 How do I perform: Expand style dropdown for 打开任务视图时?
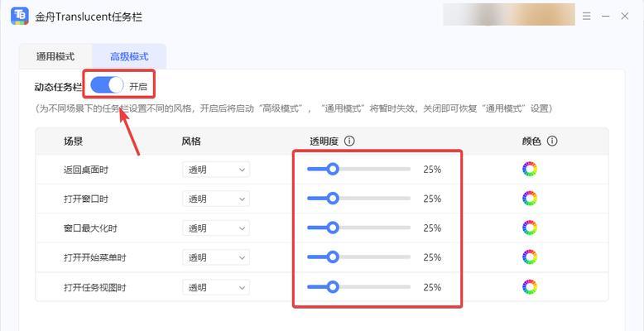(x=216, y=287)
